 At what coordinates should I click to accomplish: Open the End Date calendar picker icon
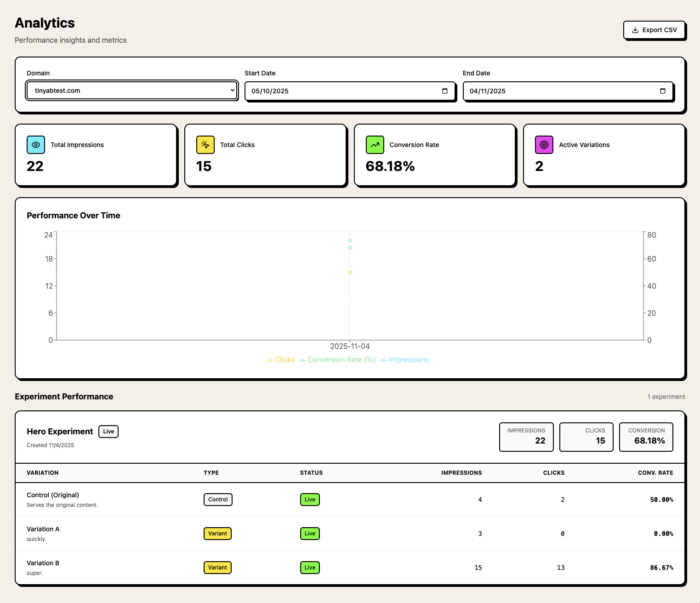pyautogui.click(x=662, y=91)
